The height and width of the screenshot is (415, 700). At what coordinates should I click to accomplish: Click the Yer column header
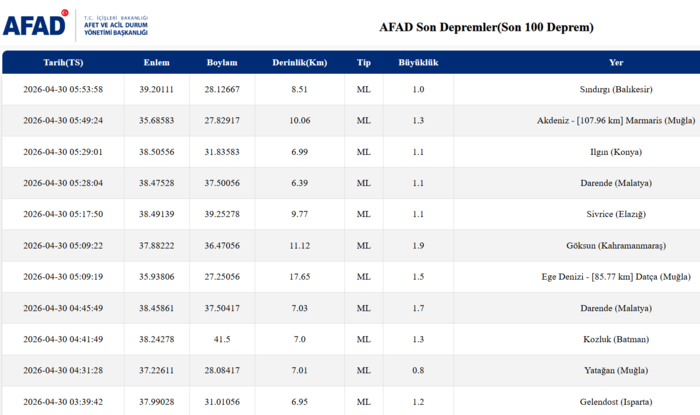(x=616, y=62)
